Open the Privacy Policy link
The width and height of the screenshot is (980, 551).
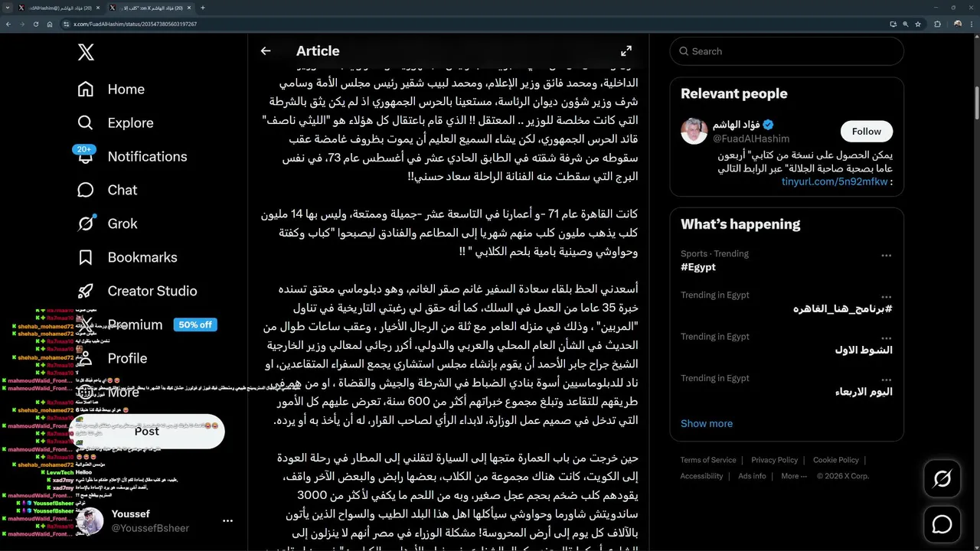click(x=774, y=460)
